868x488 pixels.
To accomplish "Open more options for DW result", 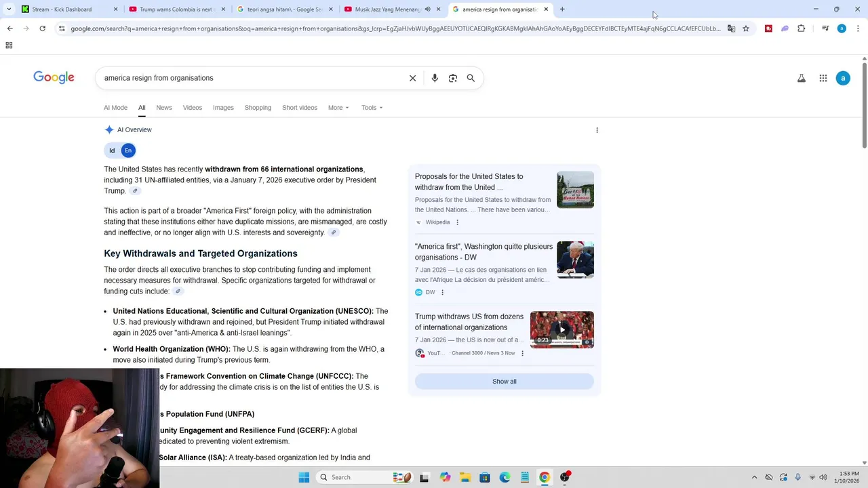I will (442, 292).
